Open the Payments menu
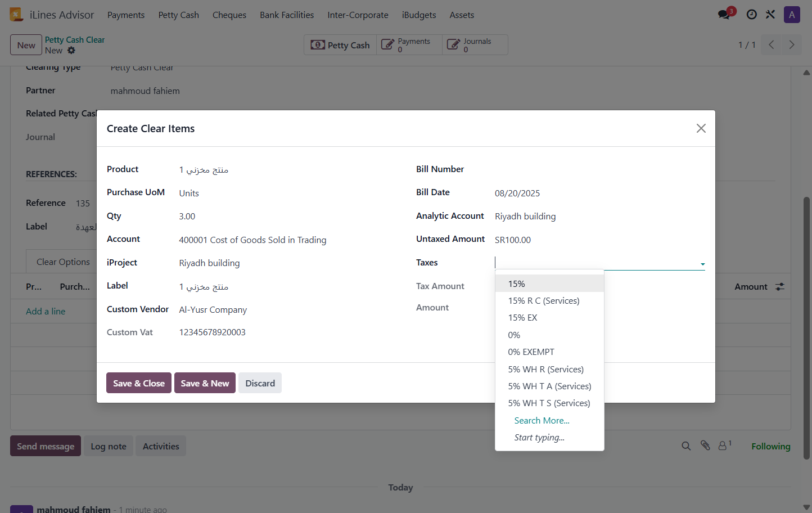The height and width of the screenshot is (513, 812). point(126,15)
